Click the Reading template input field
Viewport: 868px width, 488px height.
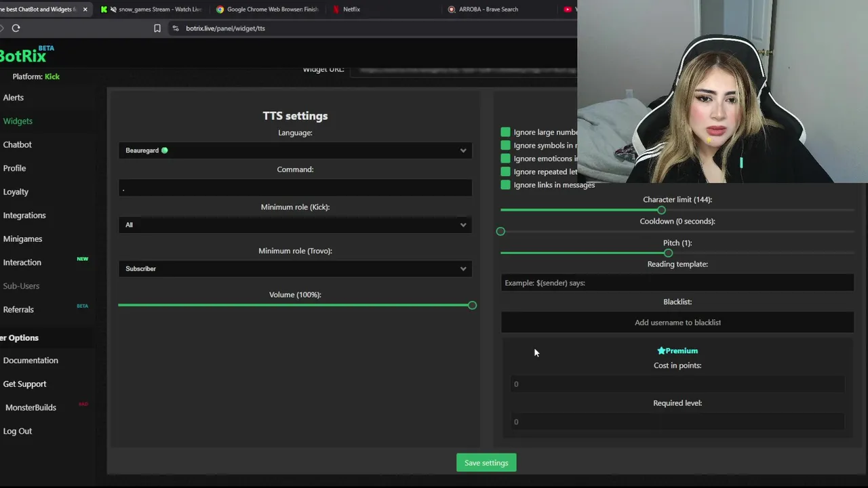(x=677, y=283)
